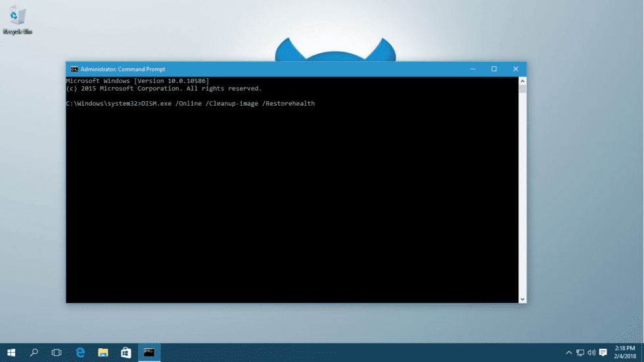Click the taskbar search magnifier icon

pyautogui.click(x=34, y=353)
